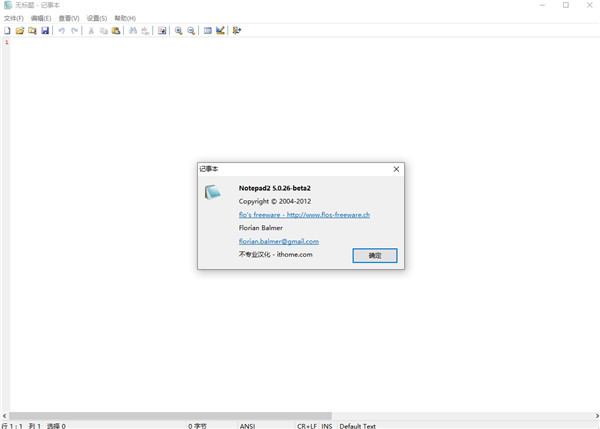600x429 pixels.
Task: Open the 设置(S) menu
Action: (97, 18)
